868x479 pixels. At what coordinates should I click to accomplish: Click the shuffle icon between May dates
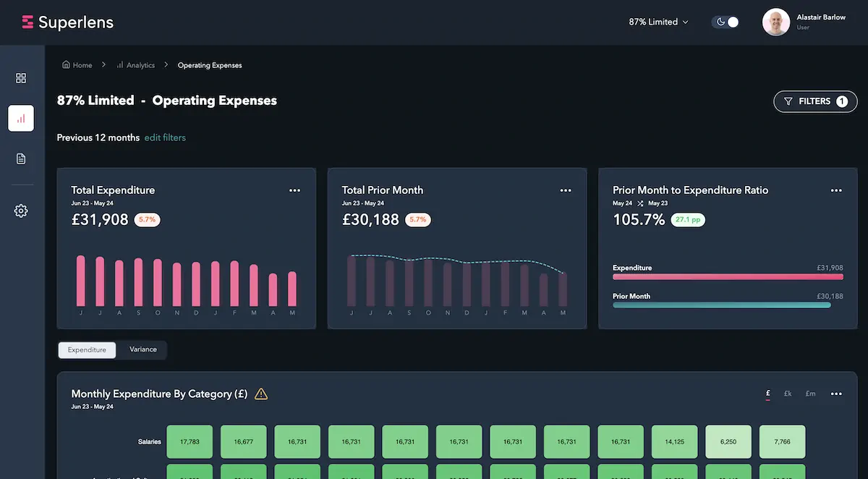640,203
